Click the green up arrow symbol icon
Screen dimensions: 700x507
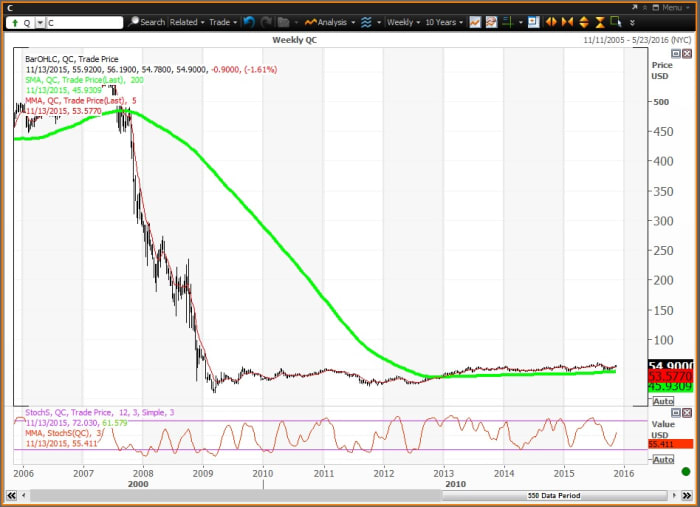pos(15,23)
